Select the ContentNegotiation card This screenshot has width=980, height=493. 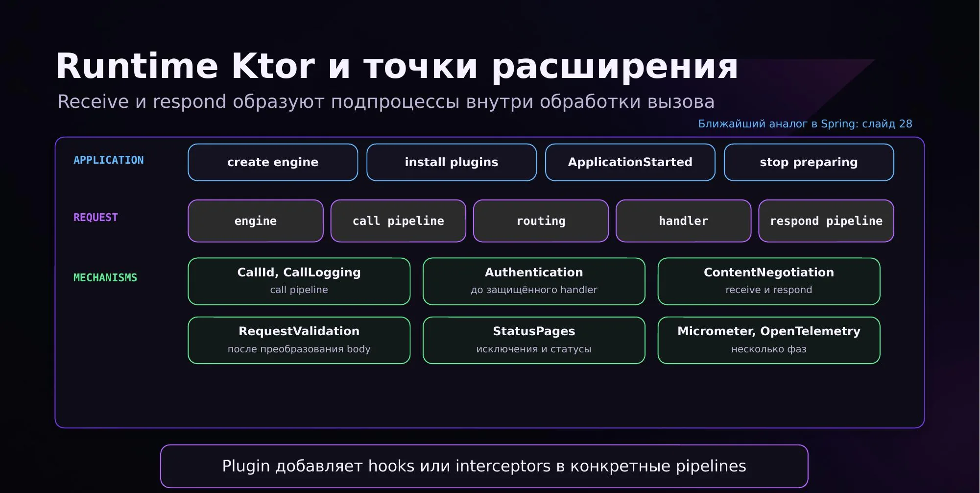pyautogui.click(x=769, y=281)
